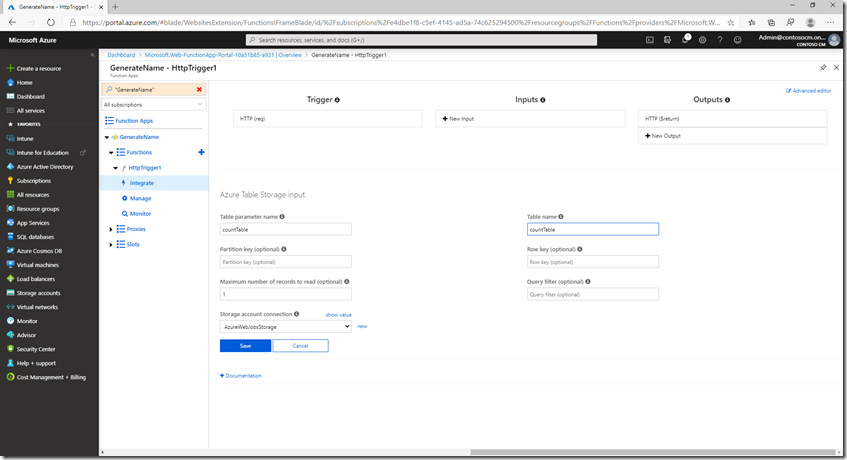Add a new function with the plus icon

tap(201, 152)
